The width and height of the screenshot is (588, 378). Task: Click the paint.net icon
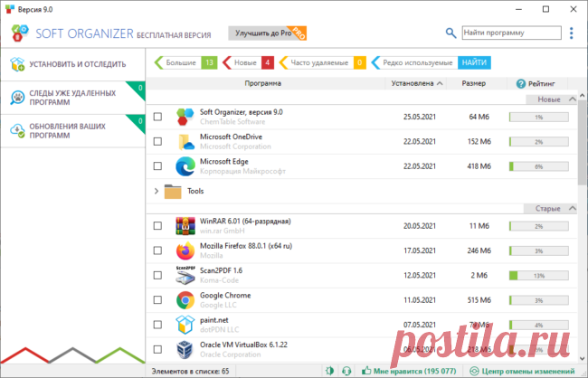(185, 325)
